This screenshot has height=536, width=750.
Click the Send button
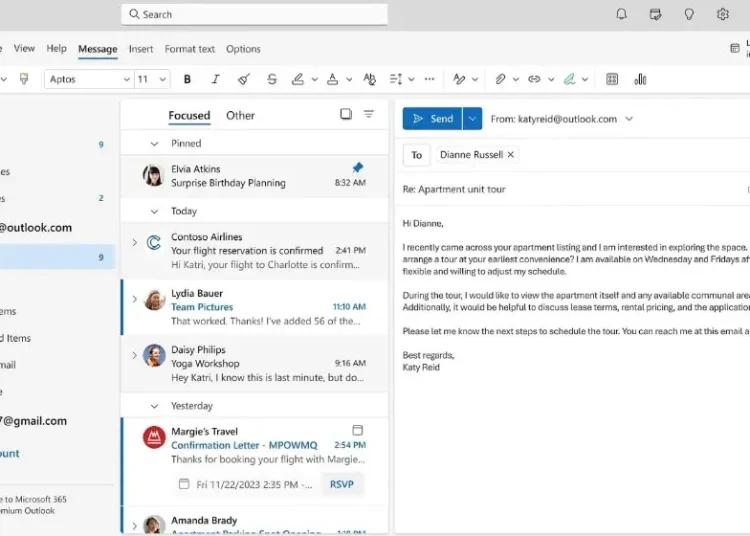[x=432, y=119]
